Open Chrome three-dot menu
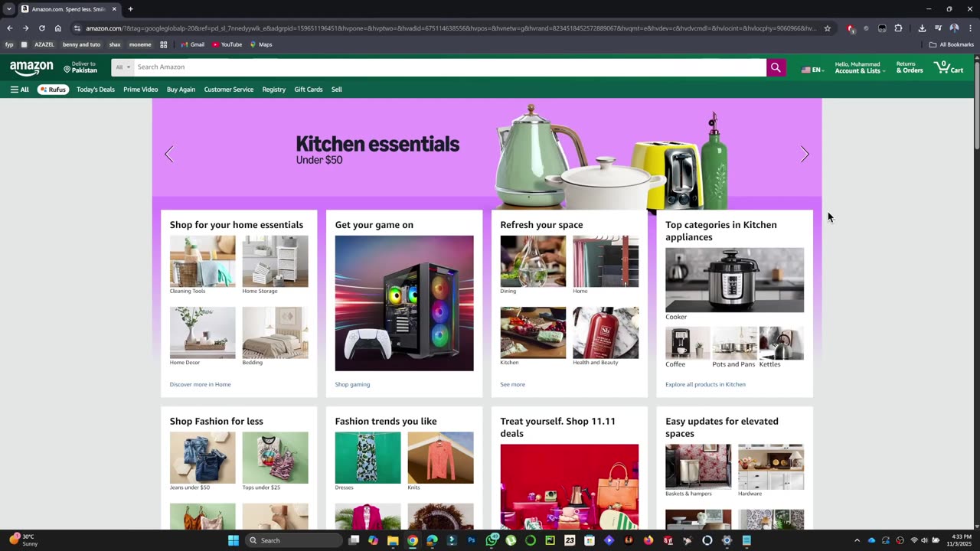The width and height of the screenshot is (980, 551). 970,28
